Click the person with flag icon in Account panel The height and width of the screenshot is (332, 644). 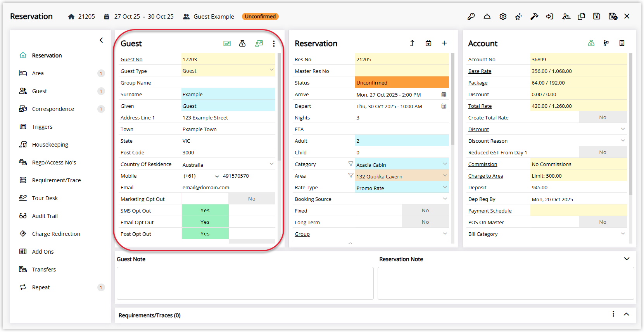point(606,43)
